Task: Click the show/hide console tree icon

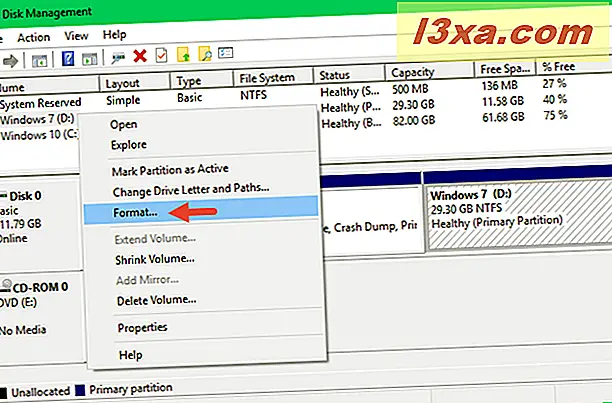Action: (39, 61)
